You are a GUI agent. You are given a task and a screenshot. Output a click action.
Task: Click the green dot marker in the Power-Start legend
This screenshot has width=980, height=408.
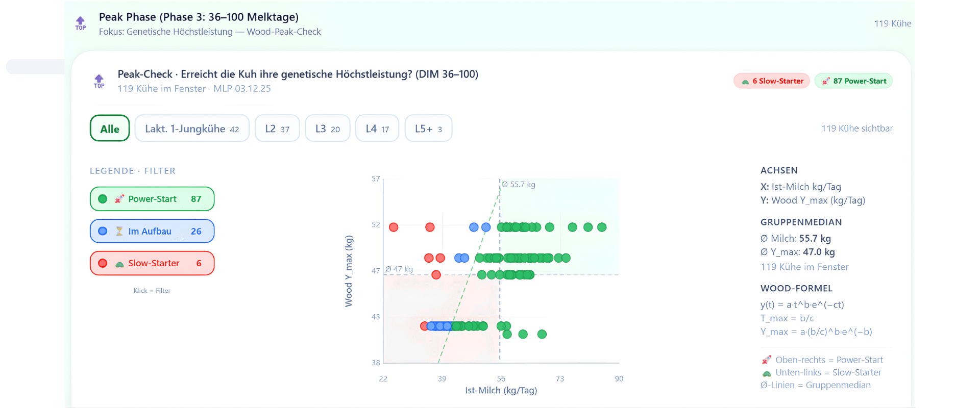(x=103, y=199)
